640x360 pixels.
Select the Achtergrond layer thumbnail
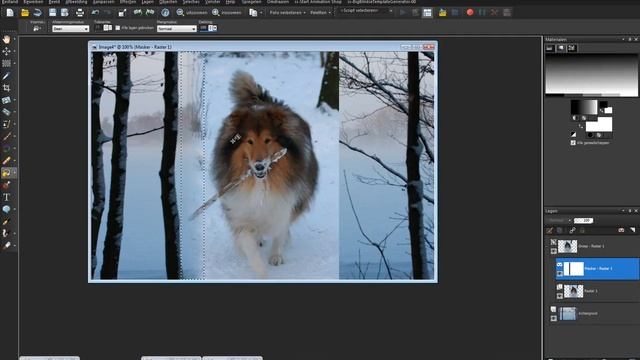click(568, 313)
